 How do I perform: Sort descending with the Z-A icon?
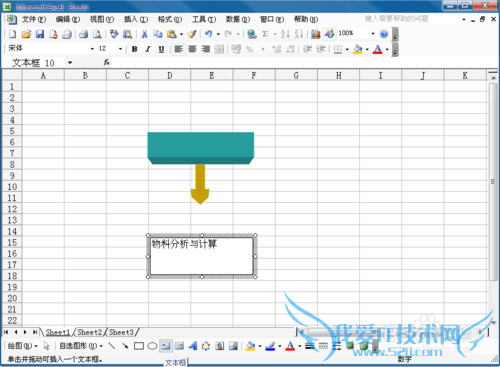[299, 34]
